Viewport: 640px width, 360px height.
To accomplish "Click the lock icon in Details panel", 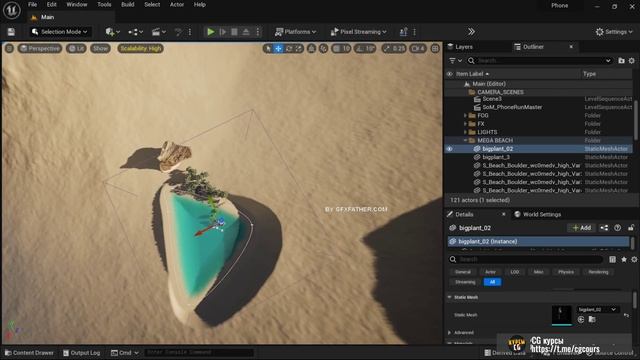I will click(x=631, y=228).
